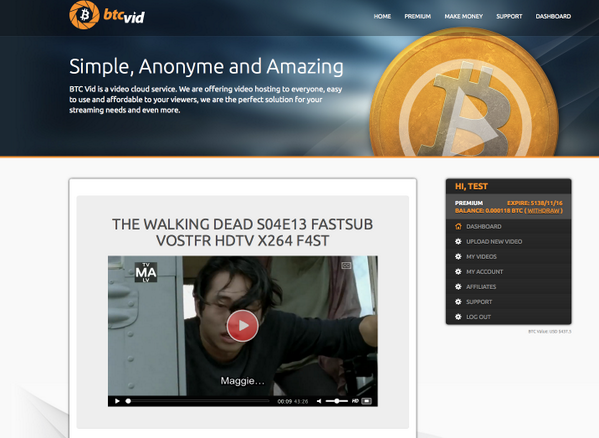Open the Support nav item in header
The height and width of the screenshot is (438, 599).
point(509,16)
